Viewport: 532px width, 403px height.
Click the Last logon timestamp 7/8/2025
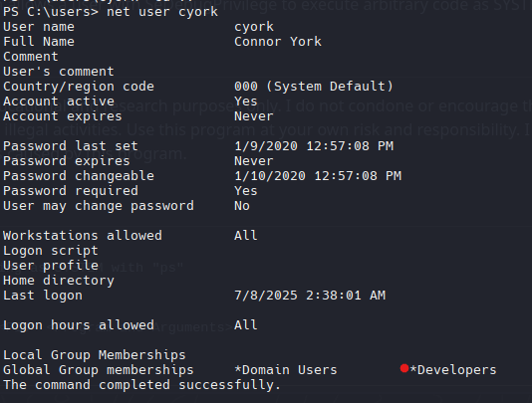[x=310, y=296]
